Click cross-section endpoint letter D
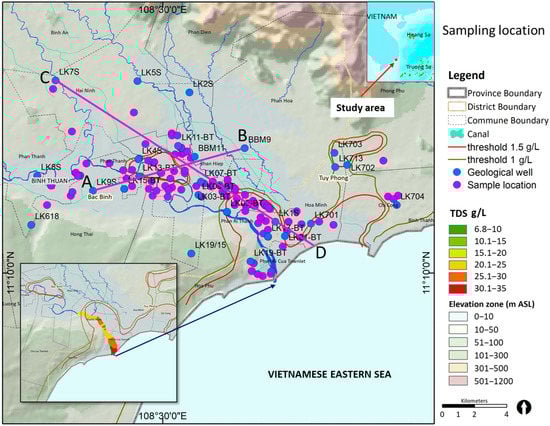The height and width of the screenshot is (426, 550). 321,252
